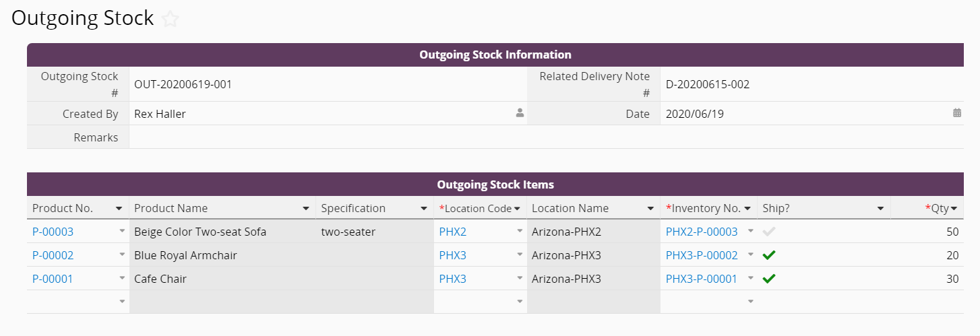Open the PHX2-P-00003 inventory link
The width and height of the screenshot is (980, 336).
702,232
